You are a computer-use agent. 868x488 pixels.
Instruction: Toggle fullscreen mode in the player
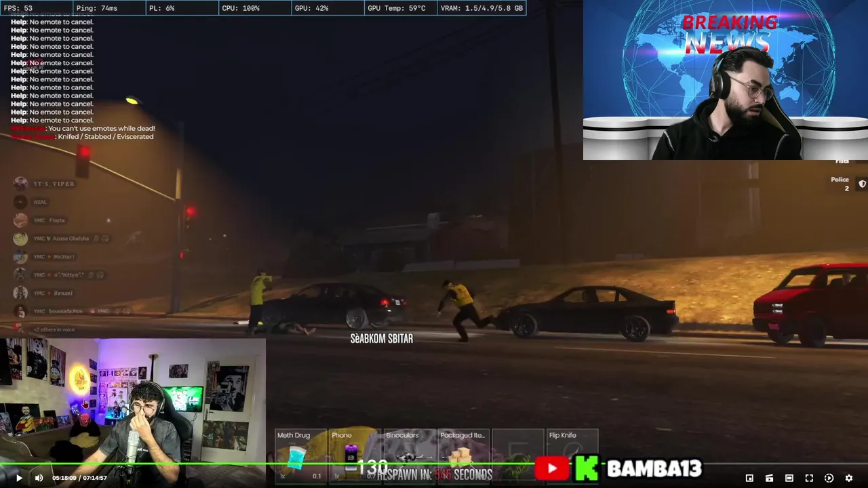809,478
